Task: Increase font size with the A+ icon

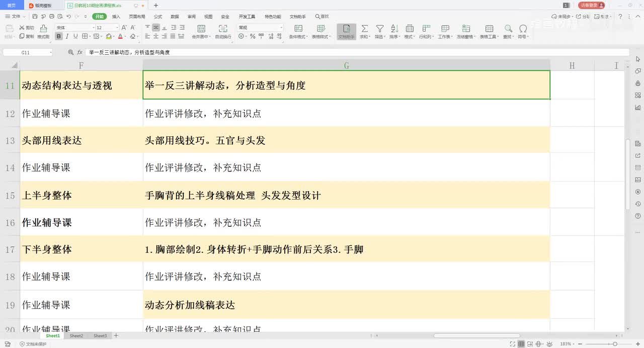Action: 124,28
